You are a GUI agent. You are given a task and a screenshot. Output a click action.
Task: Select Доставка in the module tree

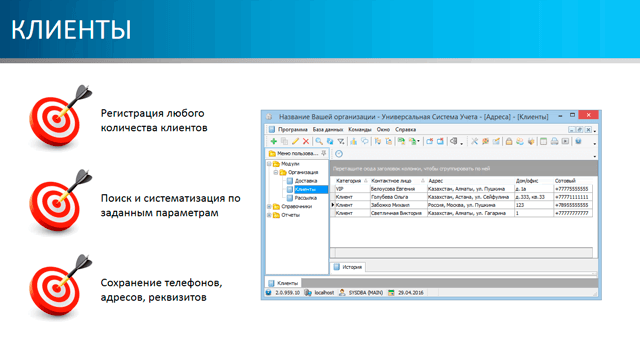pos(306,181)
